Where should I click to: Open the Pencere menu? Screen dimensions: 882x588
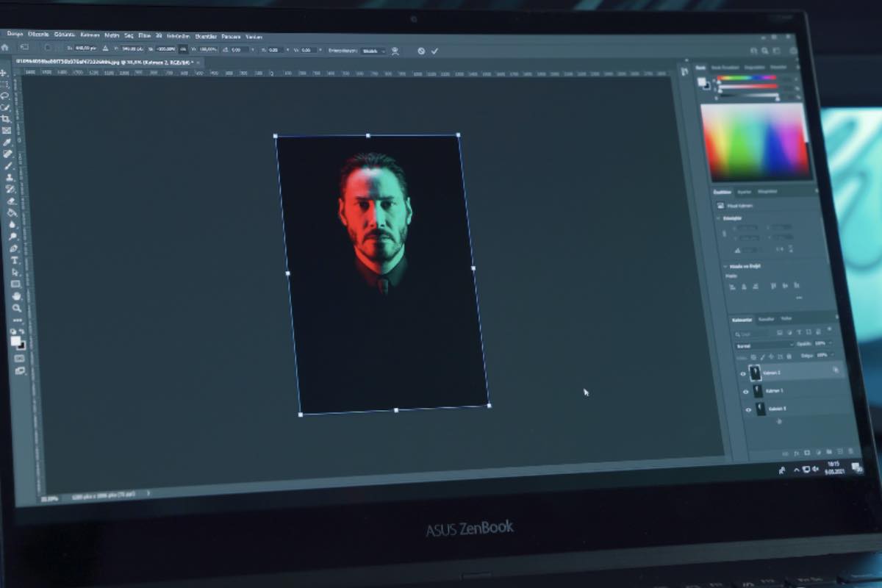pos(231,36)
